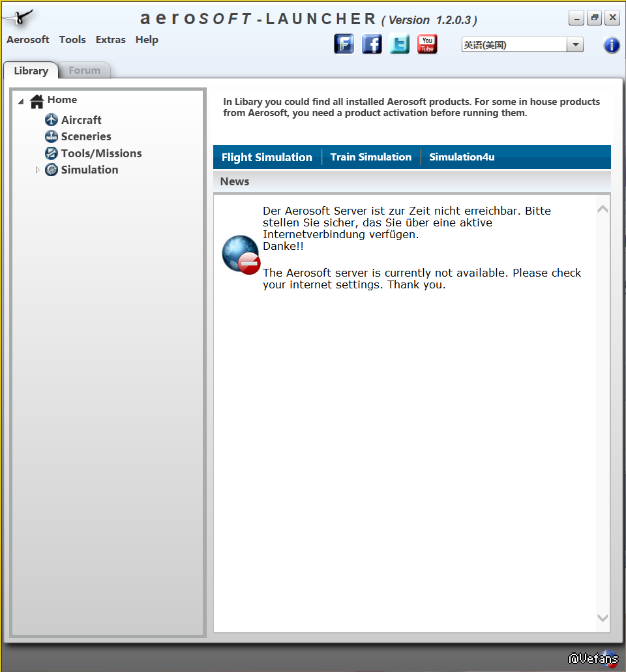Select the Simulation4u section
626x672 pixels.
[462, 157]
